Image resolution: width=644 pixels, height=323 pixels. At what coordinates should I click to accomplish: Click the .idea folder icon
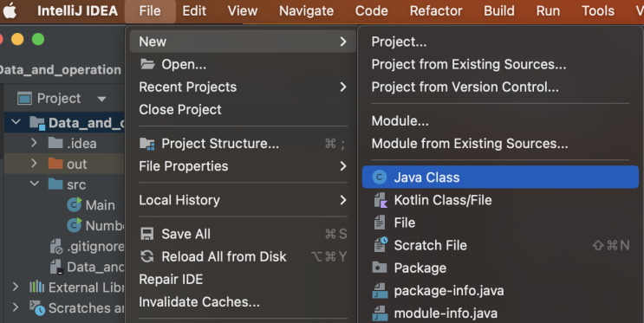pos(55,143)
